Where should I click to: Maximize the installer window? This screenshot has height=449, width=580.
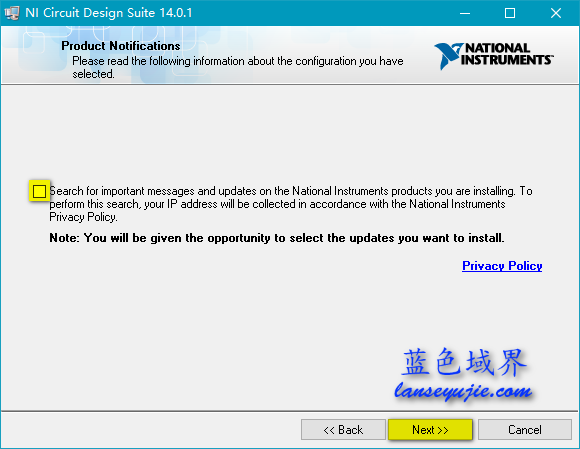click(510, 13)
